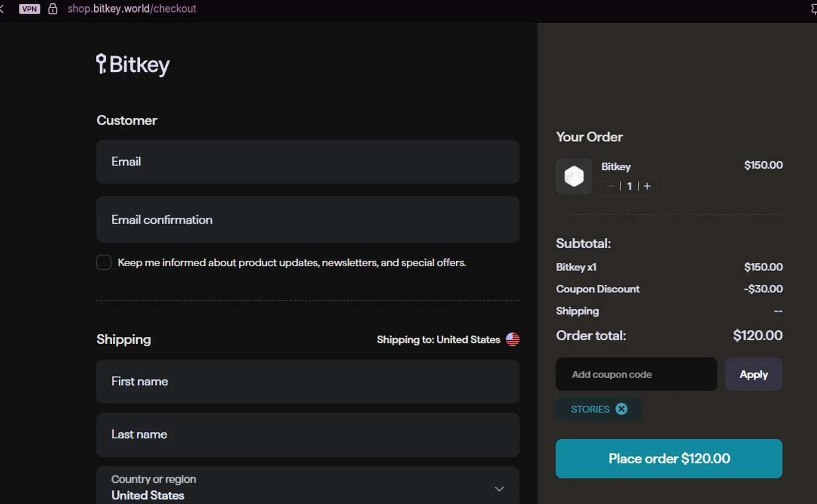Focus the Email confirmation field
Viewport: 817px width, 504px height.
[x=308, y=219]
